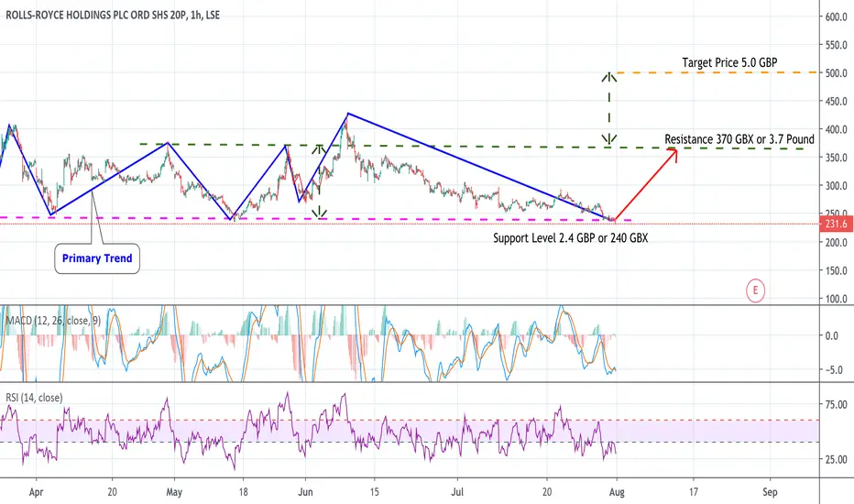Click the RSI 75.00 axis value
The width and height of the screenshot is (854, 504).
click(x=836, y=405)
